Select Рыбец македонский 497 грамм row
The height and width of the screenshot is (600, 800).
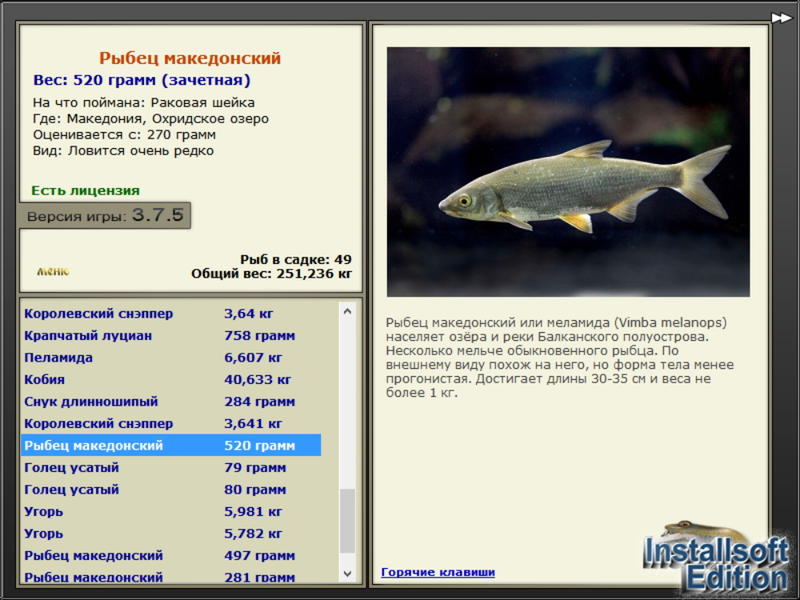click(171, 555)
